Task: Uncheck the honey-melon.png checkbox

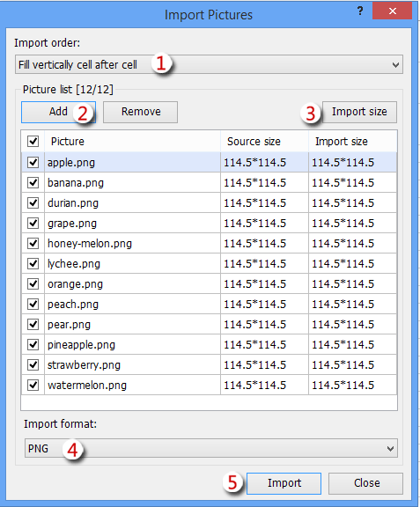Action: 33,244
